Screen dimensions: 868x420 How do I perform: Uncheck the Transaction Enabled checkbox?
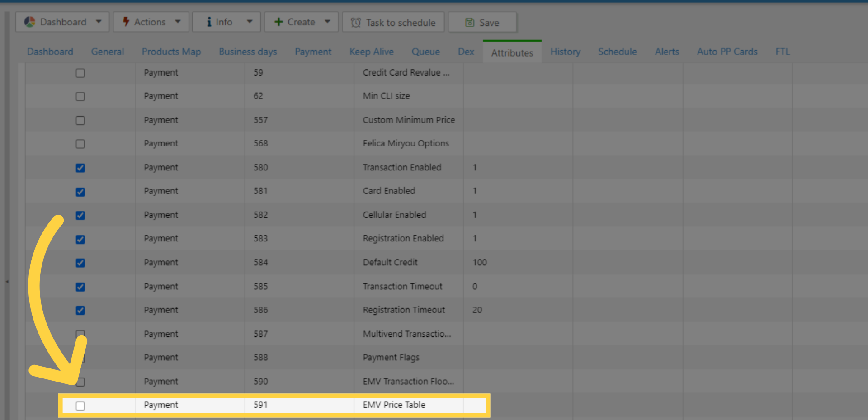[80, 168]
